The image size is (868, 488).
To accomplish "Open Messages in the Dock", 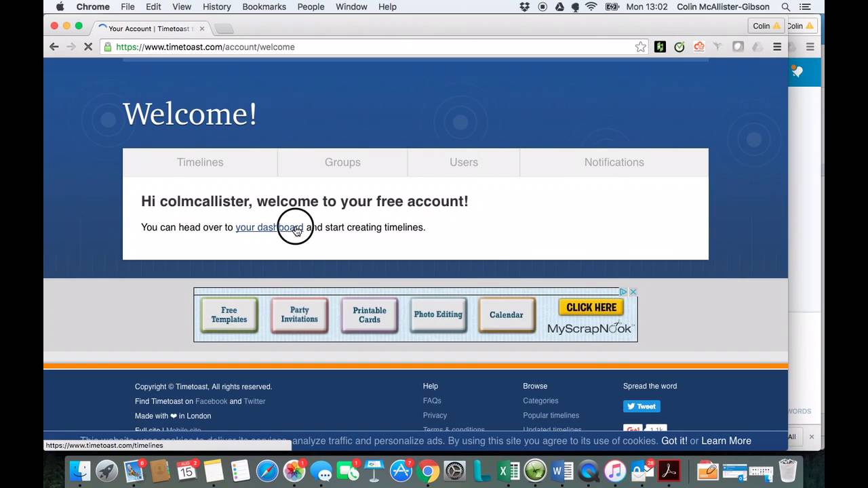I will (x=321, y=471).
